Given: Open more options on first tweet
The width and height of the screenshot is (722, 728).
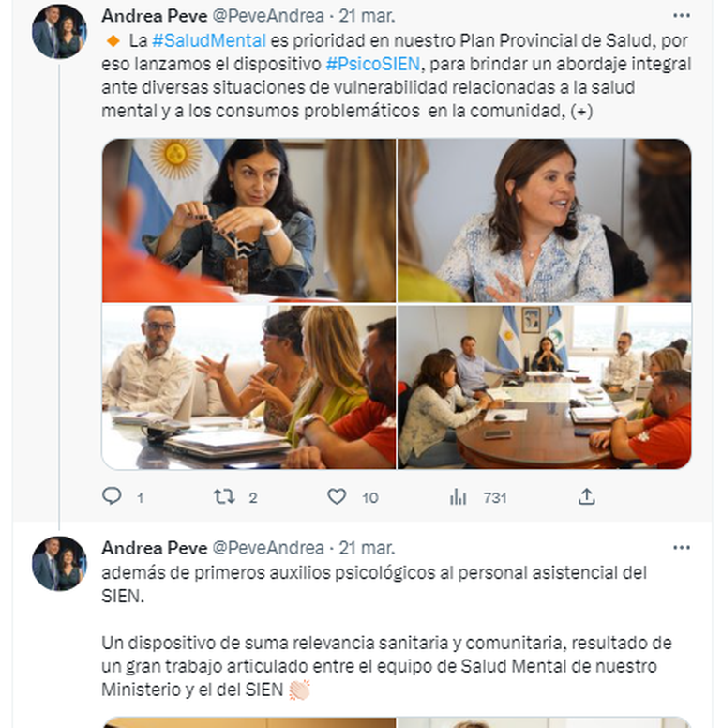Looking at the screenshot, I should point(681,16).
